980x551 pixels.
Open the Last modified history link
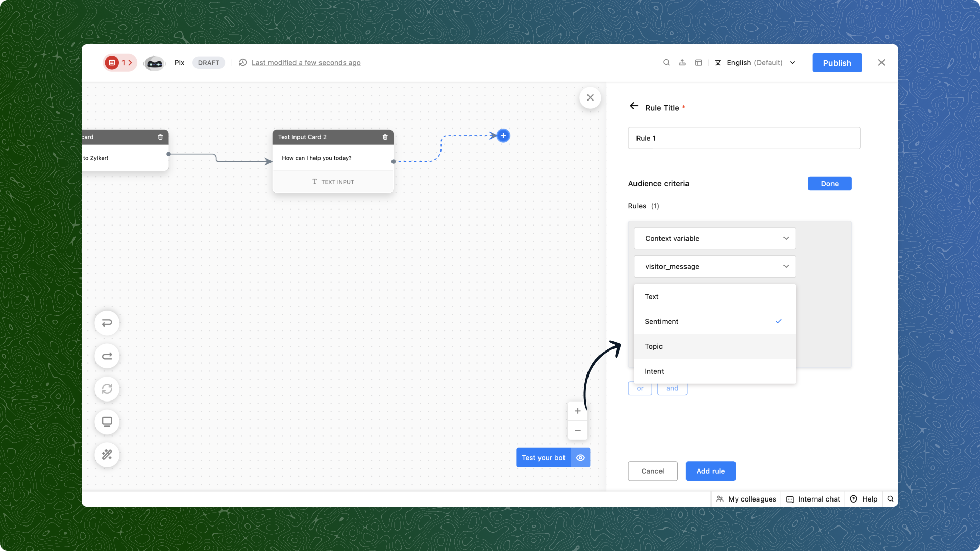[x=306, y=63]
